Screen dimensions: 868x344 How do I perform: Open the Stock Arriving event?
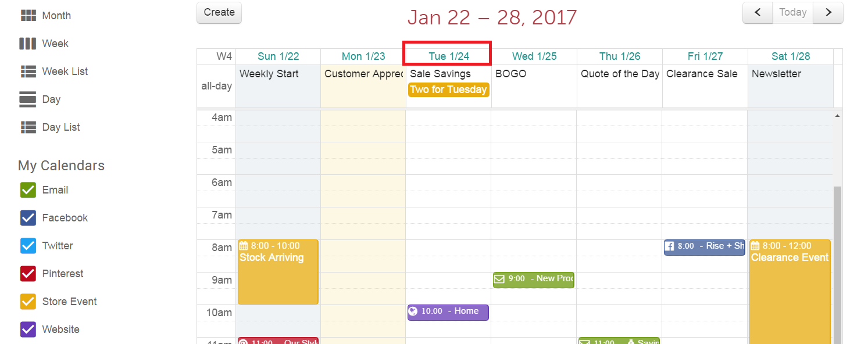click(278, 273)
